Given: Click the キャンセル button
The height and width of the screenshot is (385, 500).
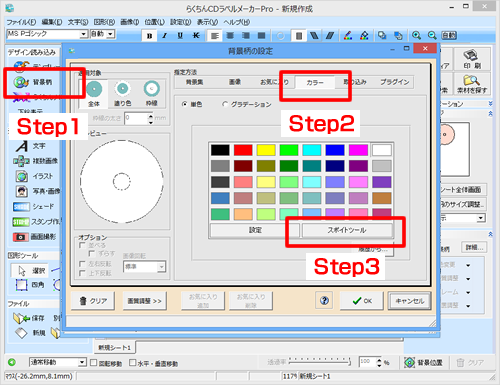Looking at the screenshot, I should [410, 301].
